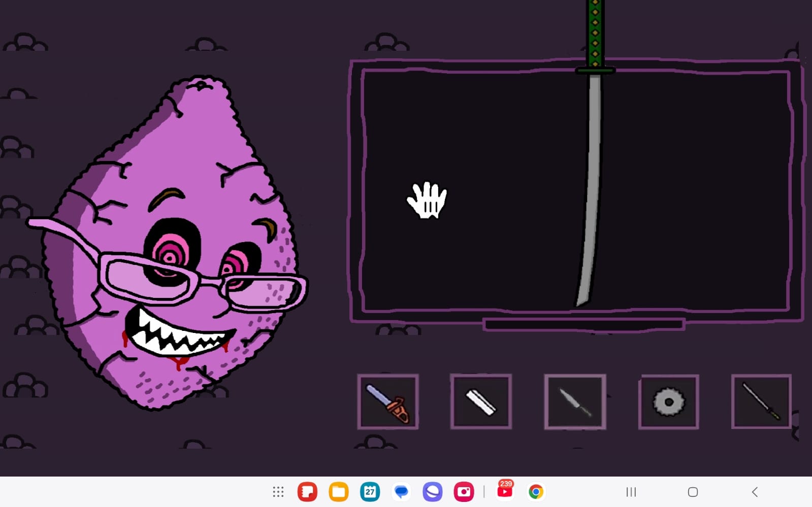Image resolution: width=812 pixels, height=507 pixels.
Task: Click the hanging katana's green handle
Action: click(x=595, y=33)
